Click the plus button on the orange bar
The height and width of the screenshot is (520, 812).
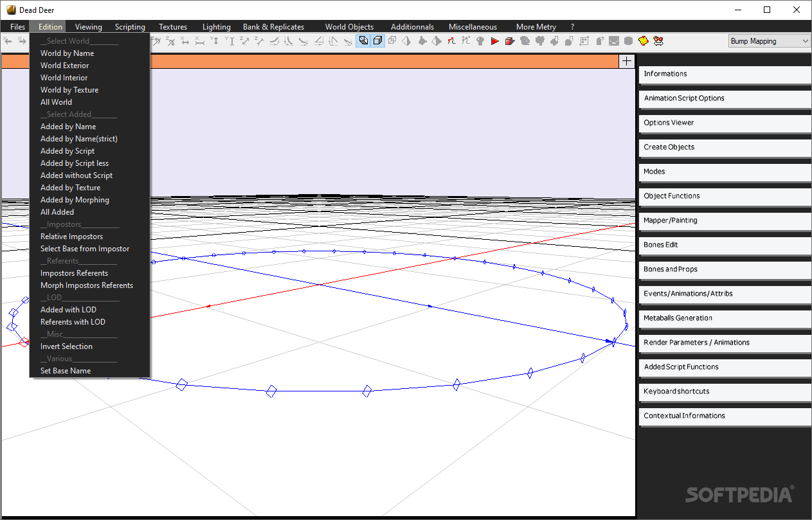coord(626,61)
